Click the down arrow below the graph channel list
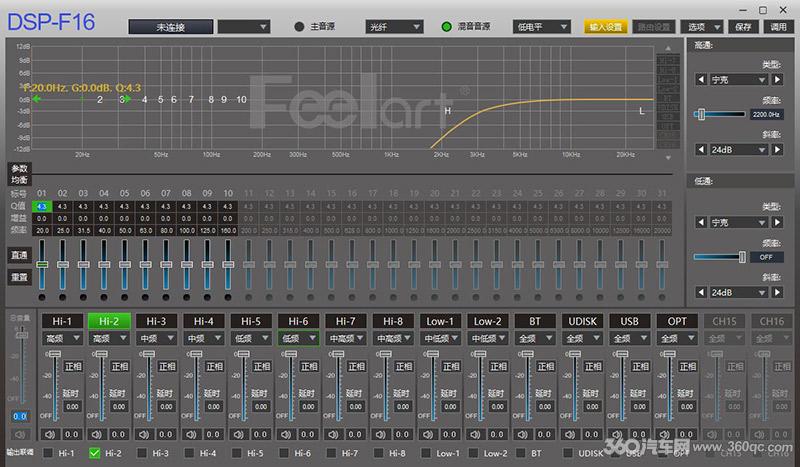Screen dimensions: 800x467 [668, 158]
